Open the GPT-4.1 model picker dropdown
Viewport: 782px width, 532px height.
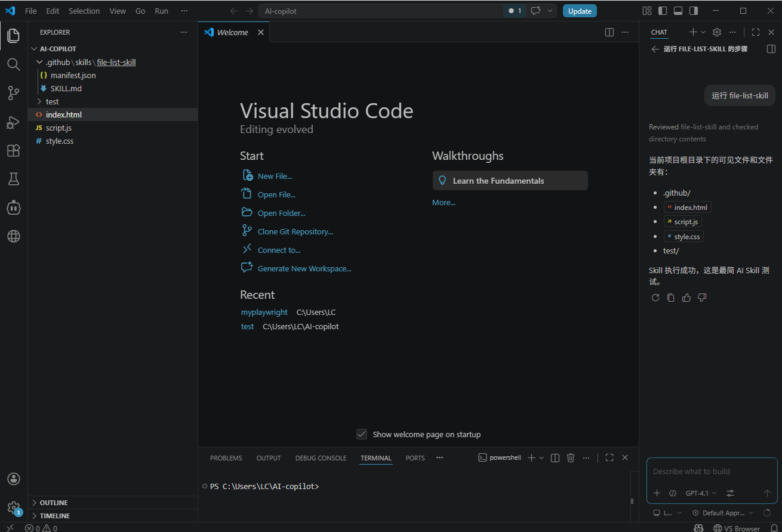point(701,493)
